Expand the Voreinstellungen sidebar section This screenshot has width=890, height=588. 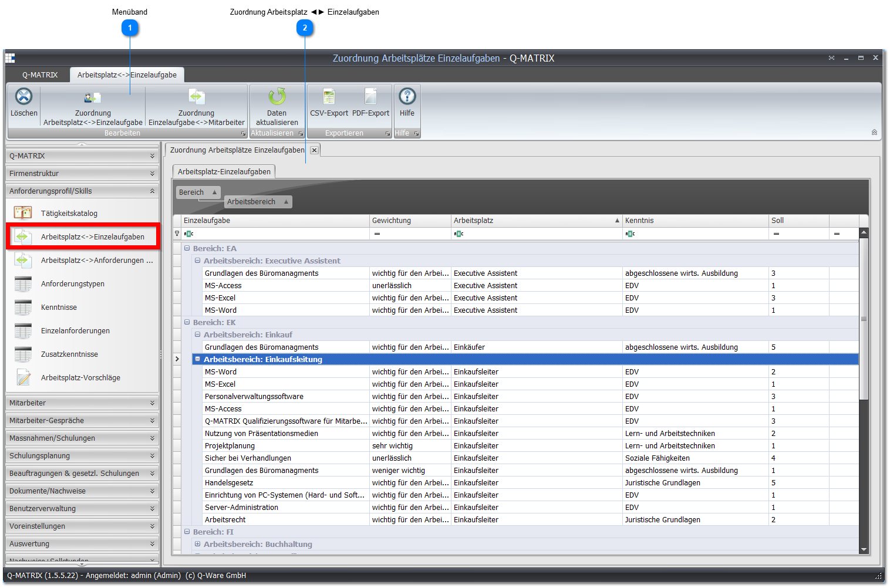pos(82,526)
